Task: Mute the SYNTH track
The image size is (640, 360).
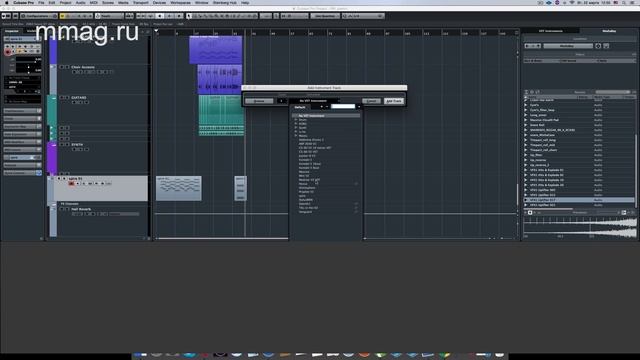Action: 62,145
